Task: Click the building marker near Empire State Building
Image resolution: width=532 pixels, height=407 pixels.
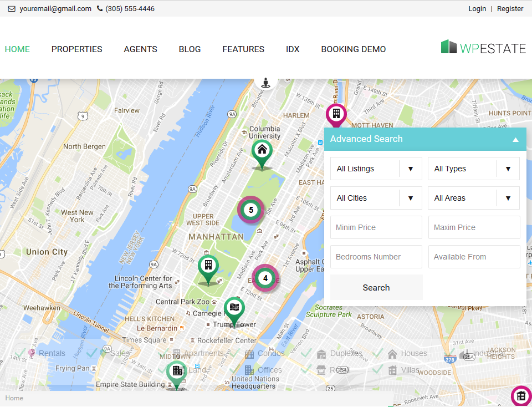Action: [176, 370]
